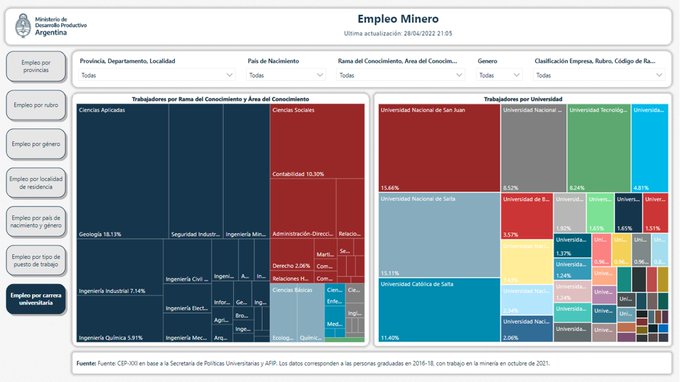Click the Ministerio de Desarrollo Productivo logo
The width and height of the screenshot is (680, 382).
click(x=50, y=26)
